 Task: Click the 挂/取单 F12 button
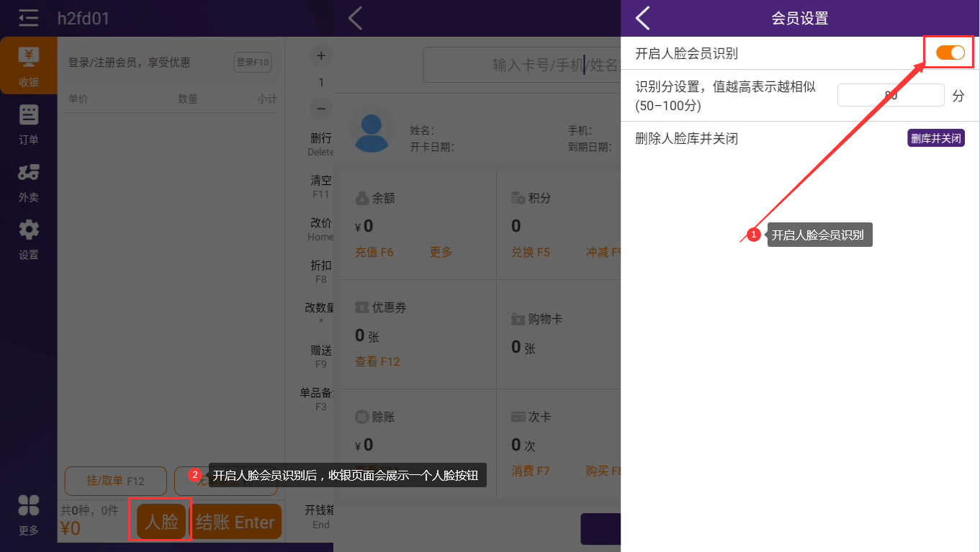[x=115, y=481]
